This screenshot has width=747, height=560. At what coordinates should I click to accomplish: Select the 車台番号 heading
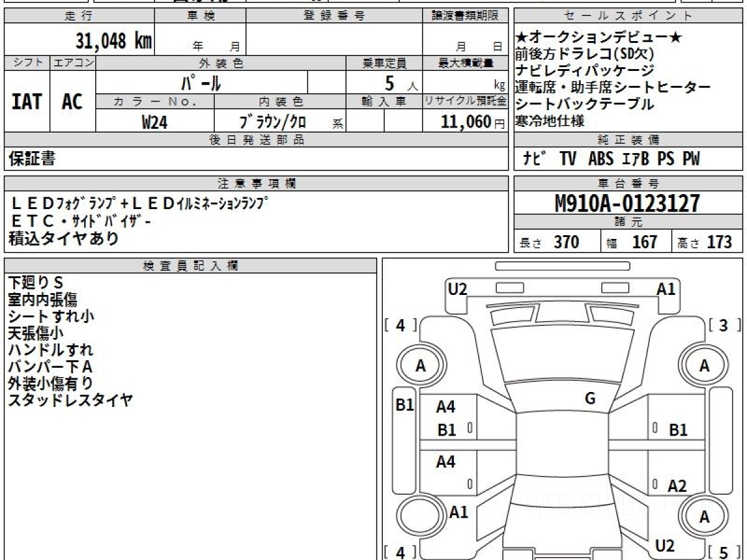629,184
